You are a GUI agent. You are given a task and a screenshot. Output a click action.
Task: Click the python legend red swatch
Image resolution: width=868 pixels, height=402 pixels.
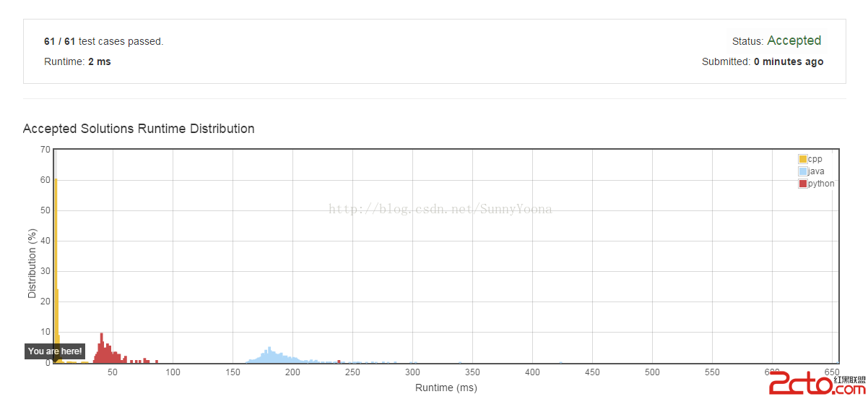point(802,184)
